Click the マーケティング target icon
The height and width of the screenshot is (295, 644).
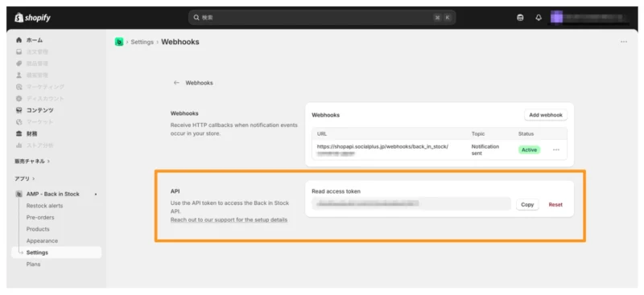pos(19,87)
